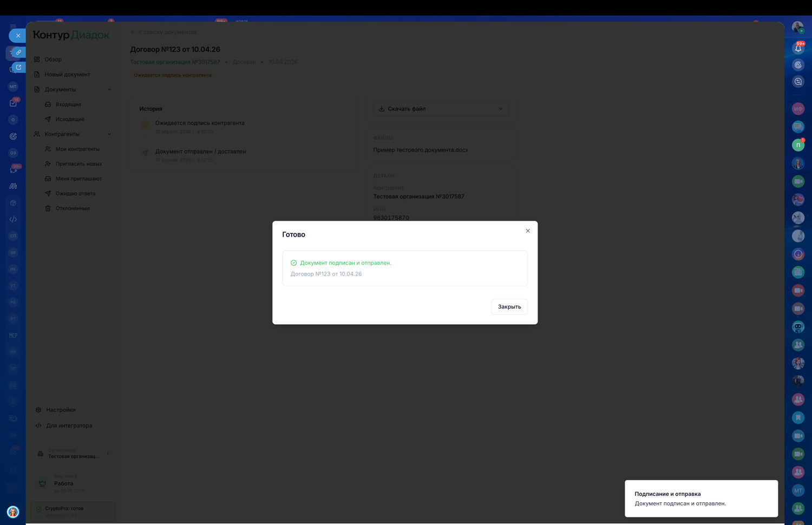Collapse the Документы section chevron
Image resolution: width=812 pixels, height=525 pixels.
(109, 90)
